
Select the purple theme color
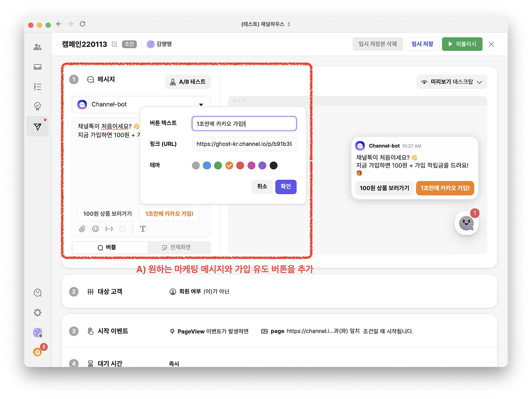[x=262, y=165]
